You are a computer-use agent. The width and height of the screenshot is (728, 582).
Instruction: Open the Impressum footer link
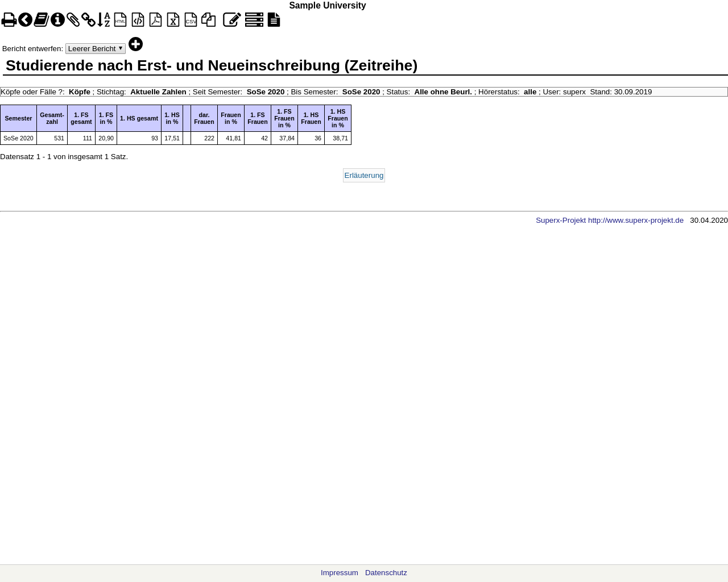tap(340, 573)
